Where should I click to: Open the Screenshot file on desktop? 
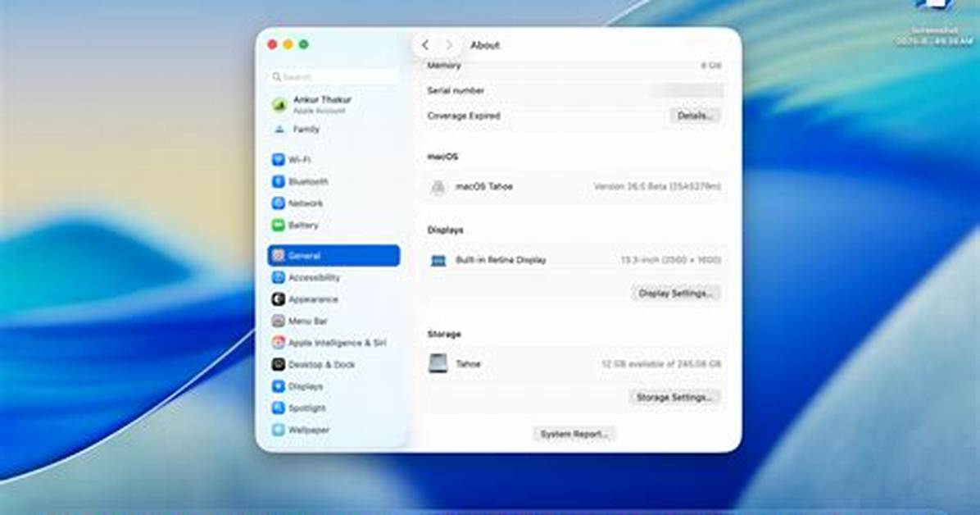(934, 22)
